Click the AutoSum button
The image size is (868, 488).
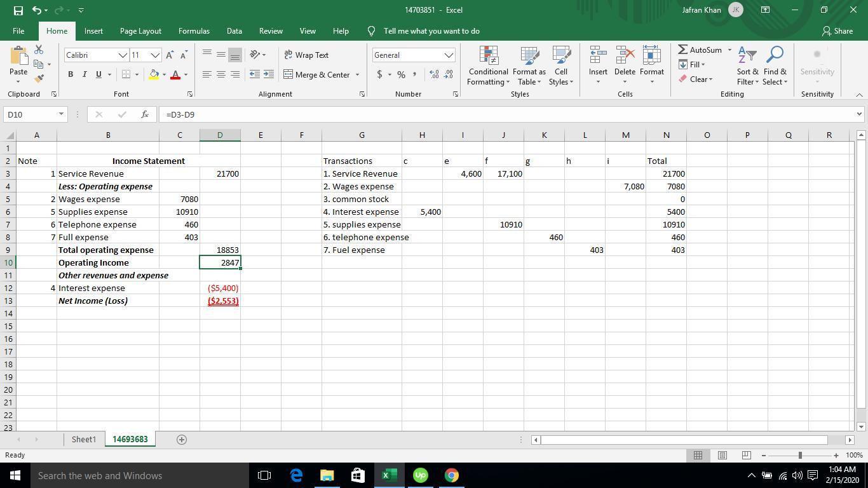tap(700, 50)
